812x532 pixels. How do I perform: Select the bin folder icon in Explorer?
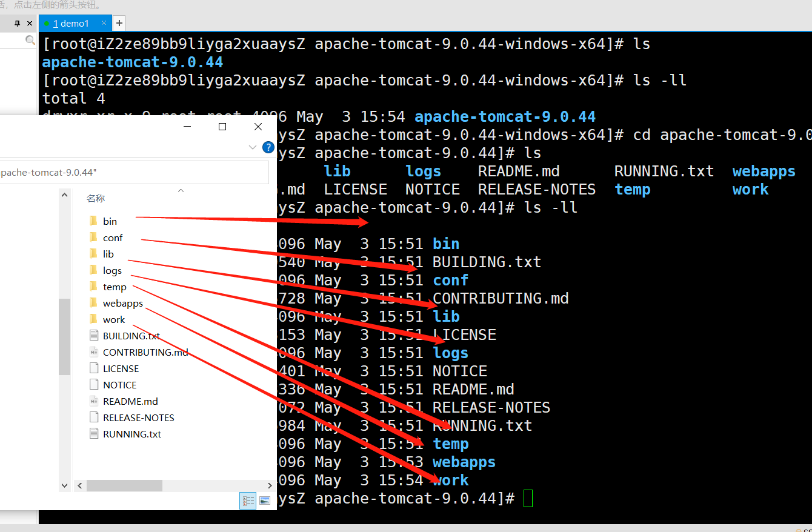pos(93,221)
